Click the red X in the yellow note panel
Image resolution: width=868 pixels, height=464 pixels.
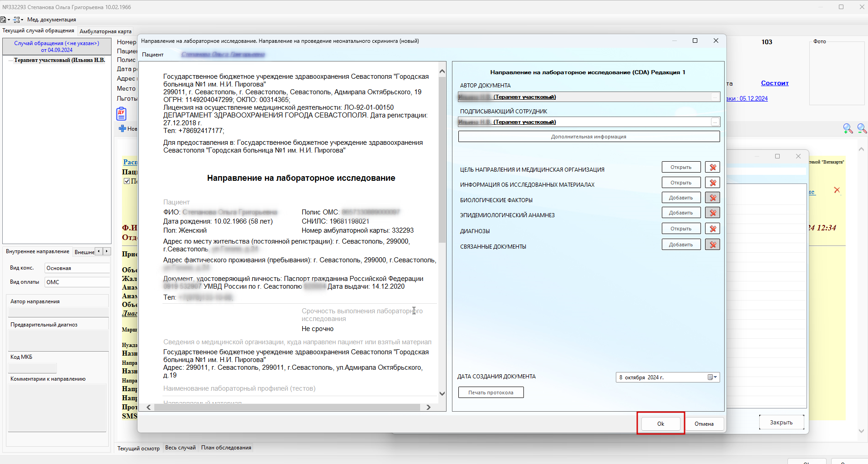(837, 190)
